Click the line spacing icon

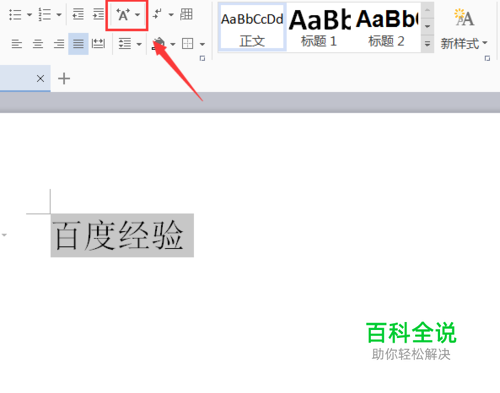tap(125, 44)
